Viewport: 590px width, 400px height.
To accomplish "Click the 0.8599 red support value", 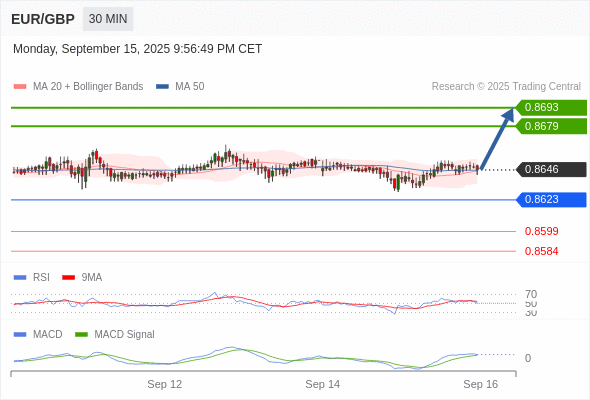I will (x=541, y=231).
